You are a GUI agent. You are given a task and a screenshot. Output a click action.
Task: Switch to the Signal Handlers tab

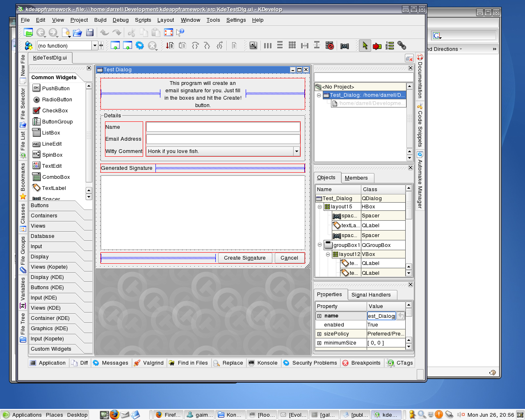pyautogui.click(x=371, y=294)
